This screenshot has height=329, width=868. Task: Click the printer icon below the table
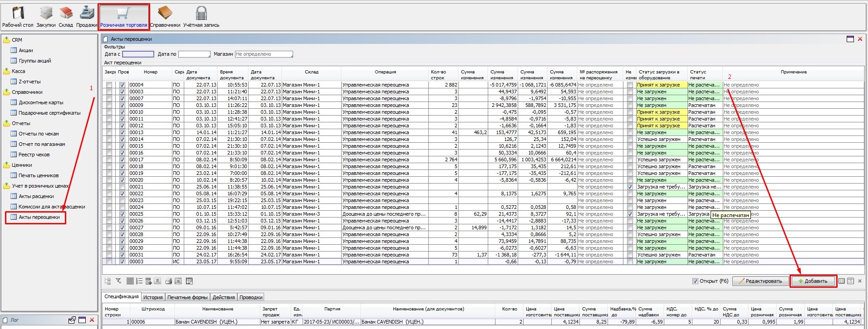168,281
